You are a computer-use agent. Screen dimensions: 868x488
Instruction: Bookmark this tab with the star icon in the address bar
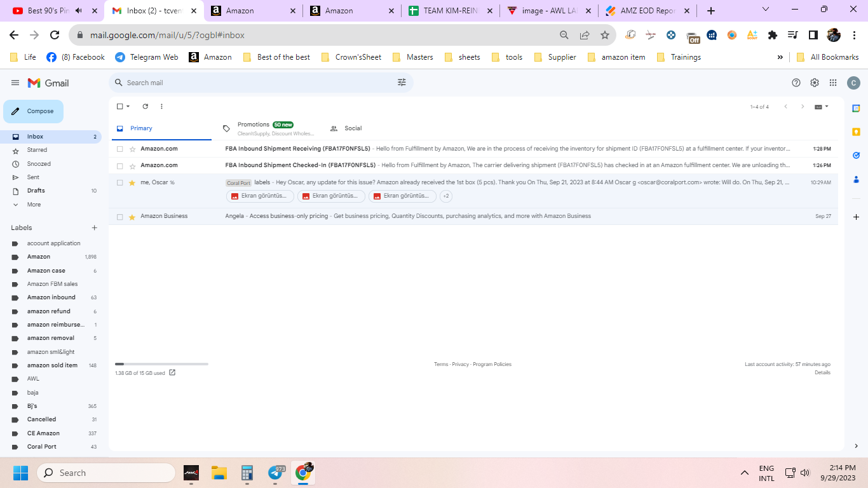(x=605, y=35)
